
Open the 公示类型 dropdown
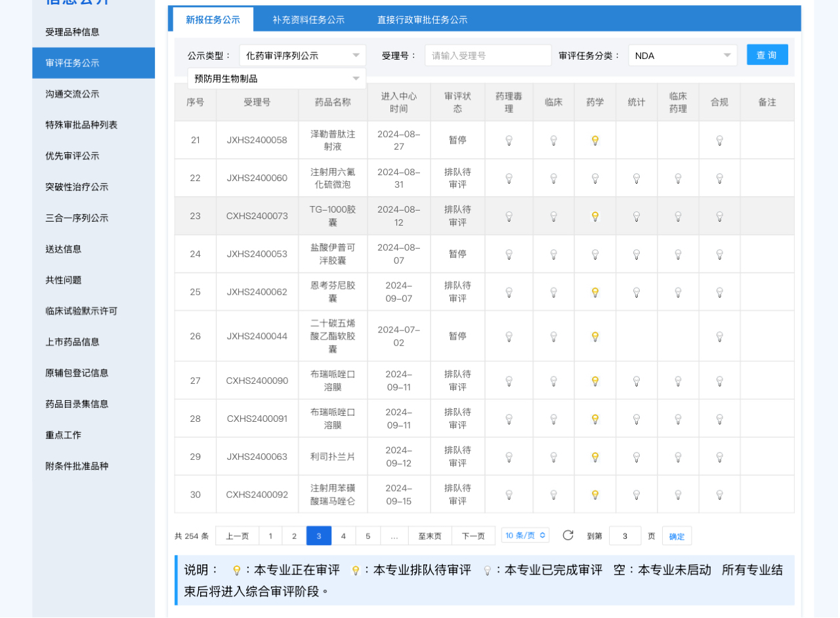(x=303, y=56)
